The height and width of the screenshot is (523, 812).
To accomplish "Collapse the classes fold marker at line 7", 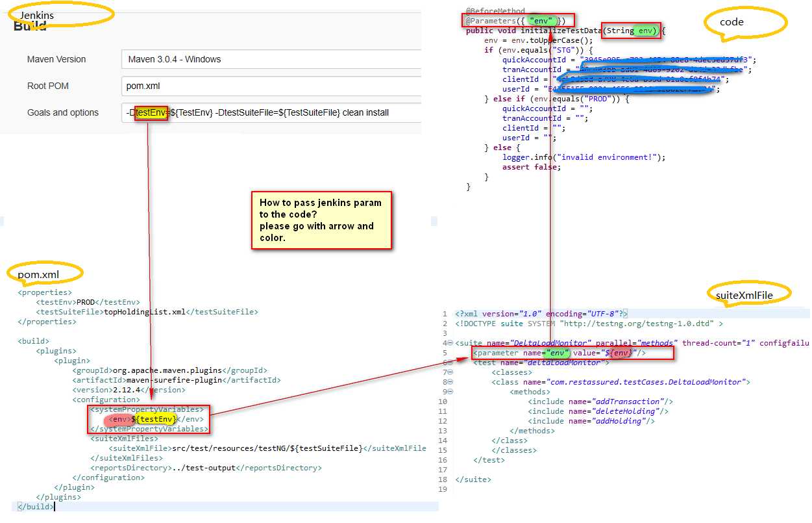I will (451, 372).
